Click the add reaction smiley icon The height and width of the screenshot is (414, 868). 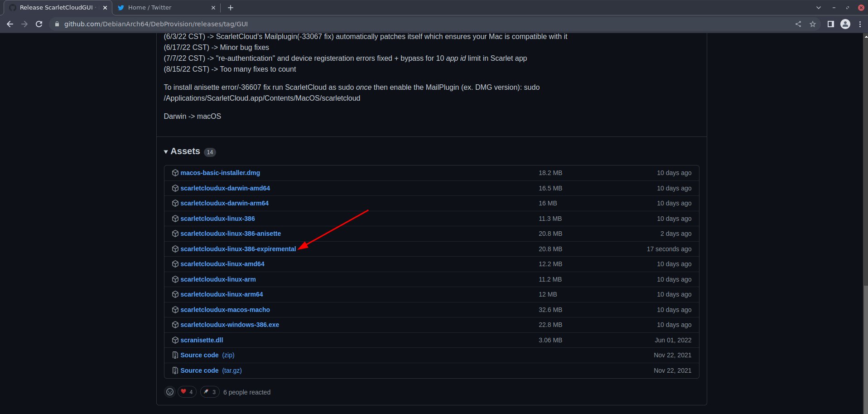170,392
